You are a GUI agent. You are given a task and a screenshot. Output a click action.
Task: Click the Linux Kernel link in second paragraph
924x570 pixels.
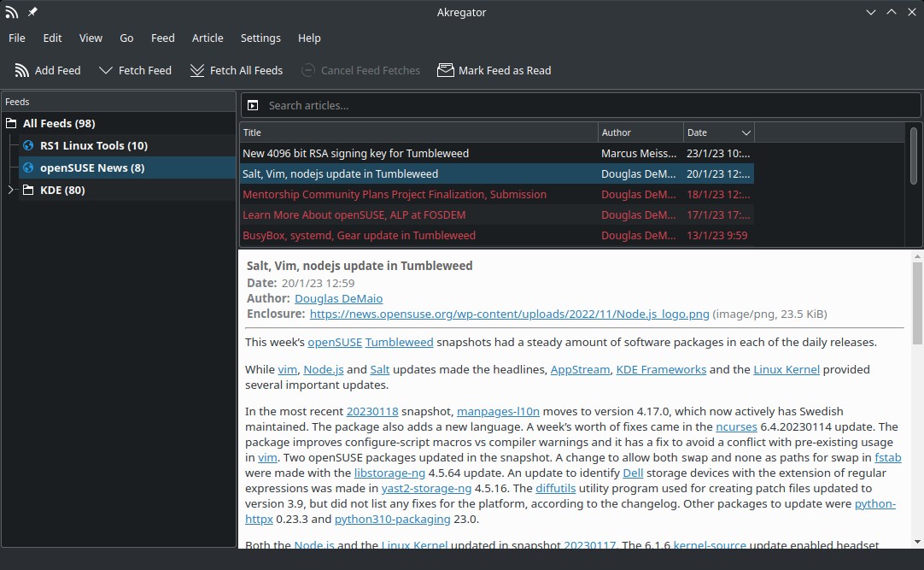787,369
